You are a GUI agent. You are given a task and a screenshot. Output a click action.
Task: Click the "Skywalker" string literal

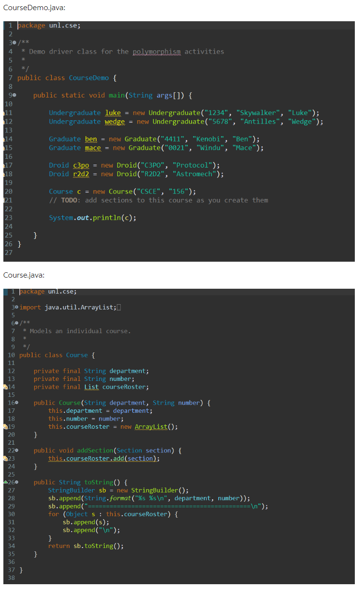click(x=259, y=113)
